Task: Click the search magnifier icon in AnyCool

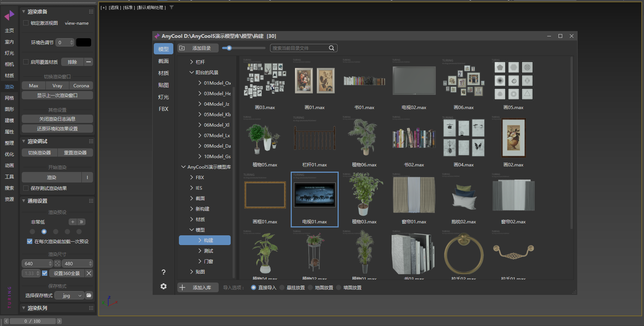Action: click(331, 48)
